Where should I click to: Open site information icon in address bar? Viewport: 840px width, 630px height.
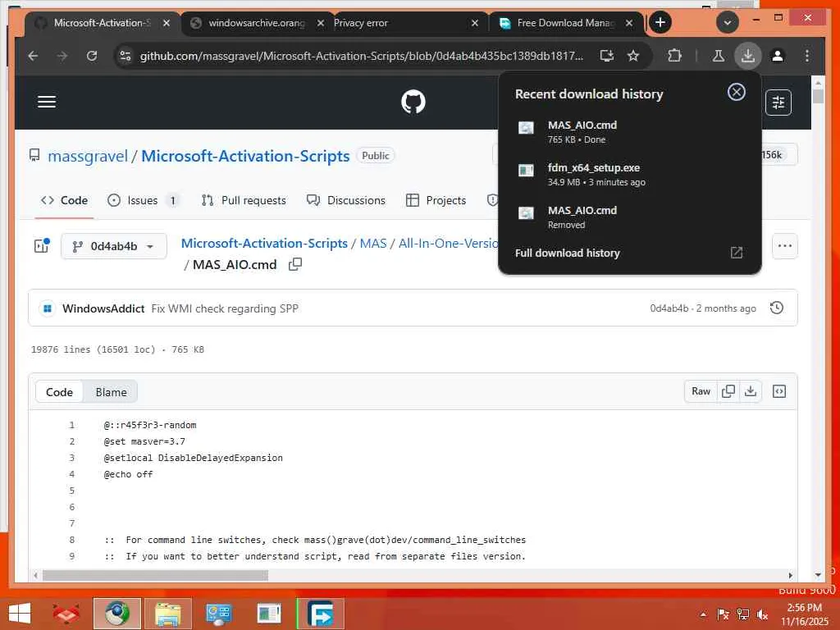click(x=126, y=56)
